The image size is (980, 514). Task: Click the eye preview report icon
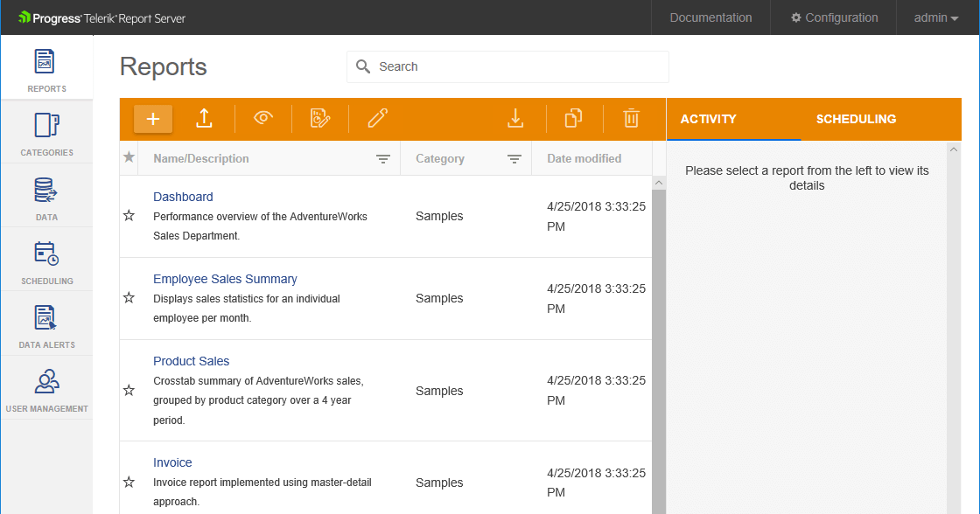263,119
